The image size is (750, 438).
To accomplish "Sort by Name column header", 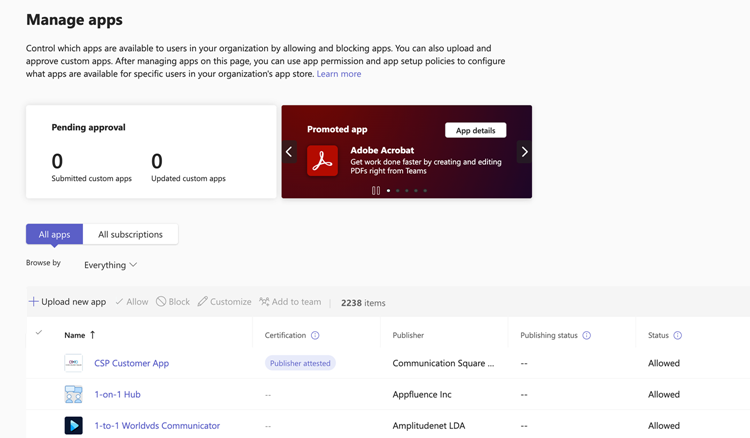I will pyautogui.click(x=75, y=336).
